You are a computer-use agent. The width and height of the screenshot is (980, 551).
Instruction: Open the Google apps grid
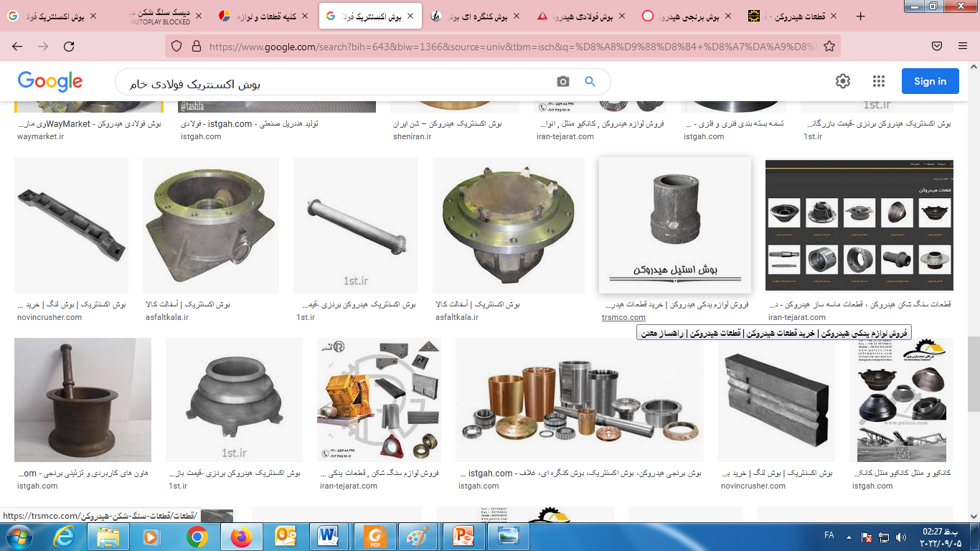point(879,81)
